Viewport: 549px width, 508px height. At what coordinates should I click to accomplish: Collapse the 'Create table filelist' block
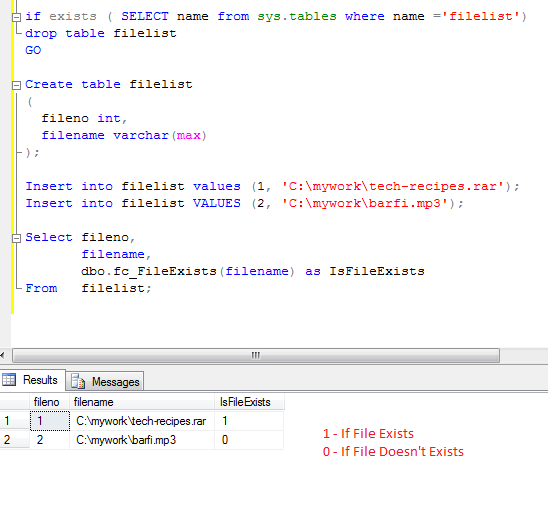tap(16, 85)
